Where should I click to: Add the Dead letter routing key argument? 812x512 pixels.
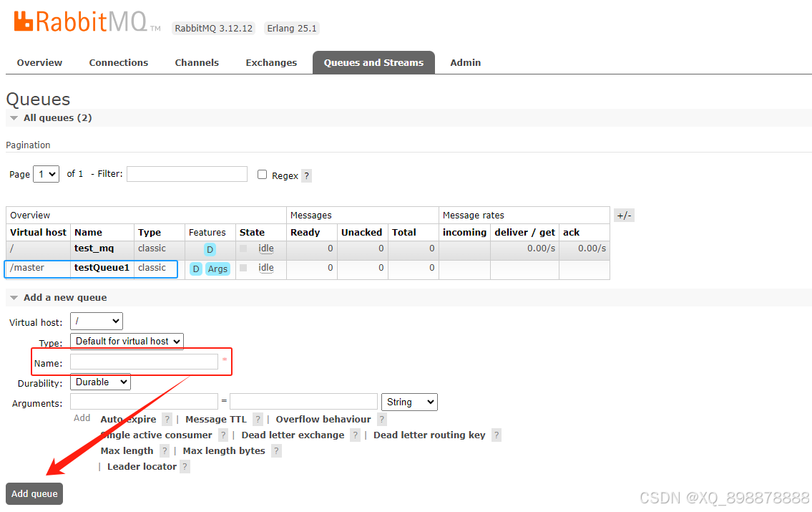(x=429, y=435)
